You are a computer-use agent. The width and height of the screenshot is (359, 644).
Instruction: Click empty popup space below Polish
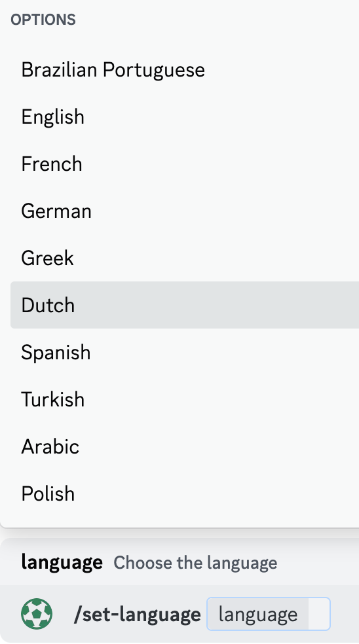pos(185,522)
